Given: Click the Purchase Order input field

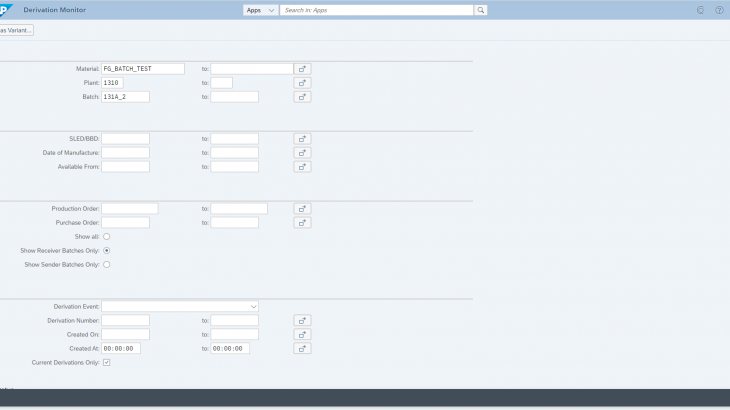Looking at the screenshot, I should click(x=125, y=222).
